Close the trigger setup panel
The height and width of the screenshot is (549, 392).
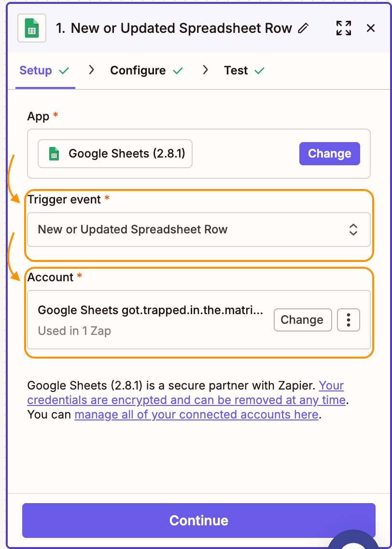pyautogui.click(x=370, y=28)
